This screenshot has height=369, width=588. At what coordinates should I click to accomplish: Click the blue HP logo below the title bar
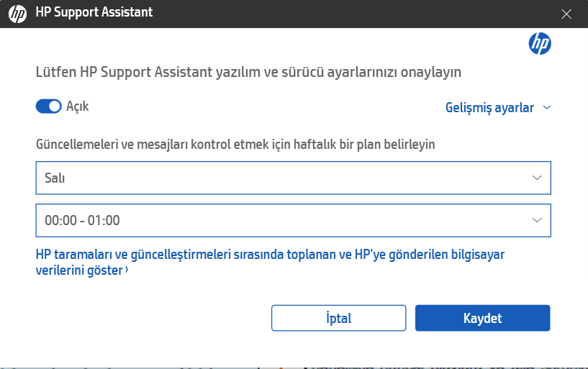click(x=540, y=43)
